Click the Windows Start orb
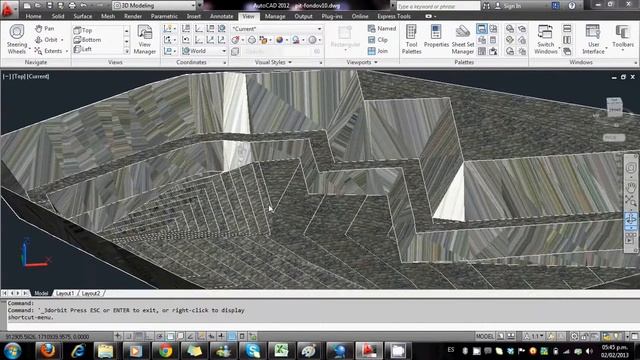The height and width of the screenshot is (360, 640). (x=12, y=350)
